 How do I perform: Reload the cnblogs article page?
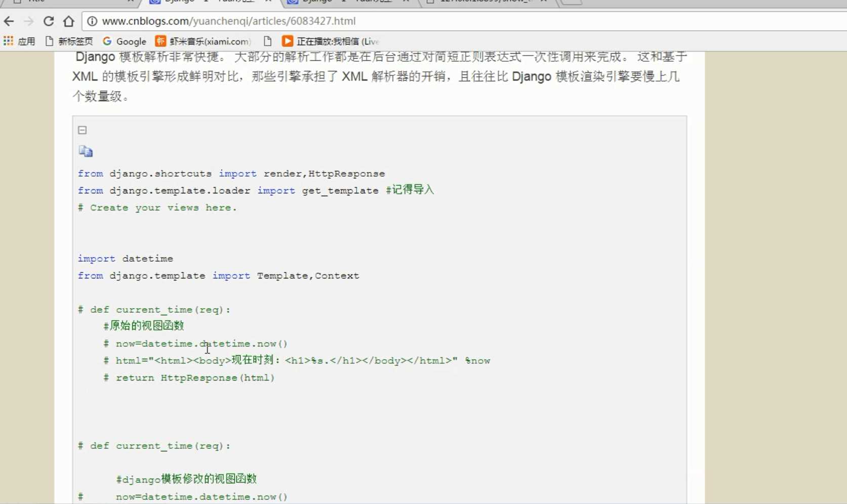(49, 21)
